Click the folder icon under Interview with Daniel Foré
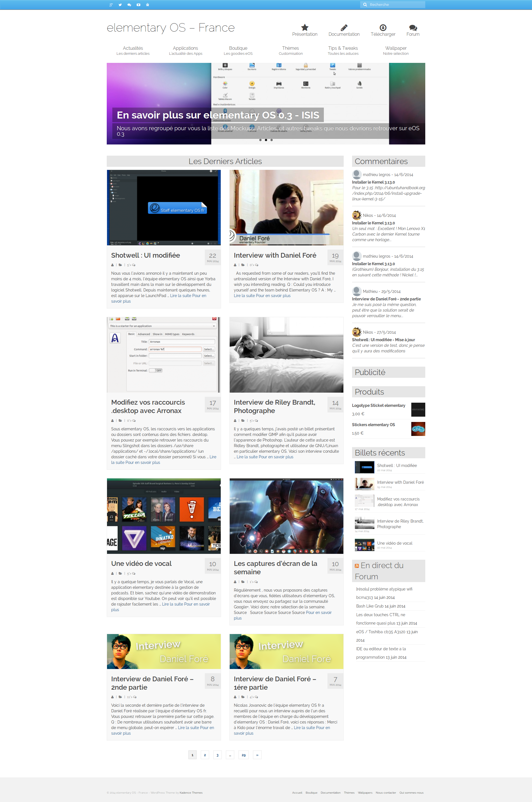 (243, 265)
